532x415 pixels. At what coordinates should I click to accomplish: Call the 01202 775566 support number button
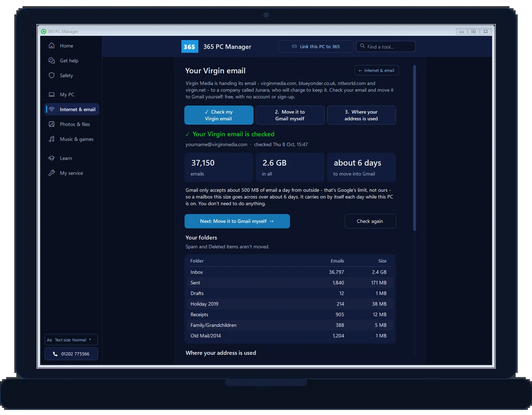click(x=71, y=354)
